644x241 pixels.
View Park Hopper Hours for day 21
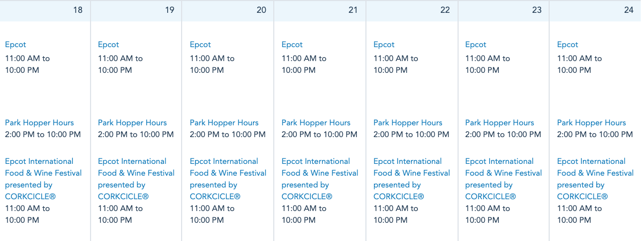click(x=316, y=123)
